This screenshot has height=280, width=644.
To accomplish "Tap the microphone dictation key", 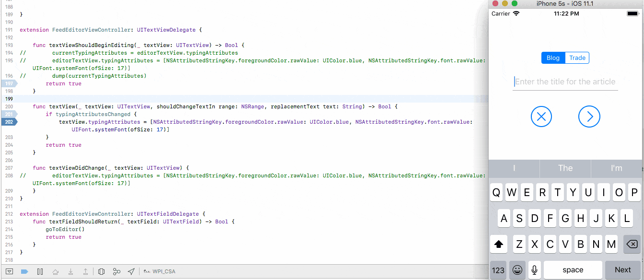I will 535,270.
